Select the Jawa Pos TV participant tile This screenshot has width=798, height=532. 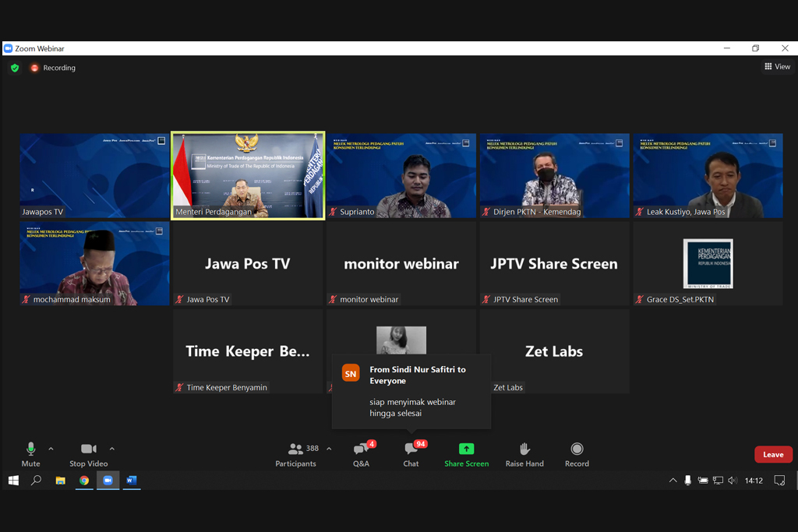point(248,263)
